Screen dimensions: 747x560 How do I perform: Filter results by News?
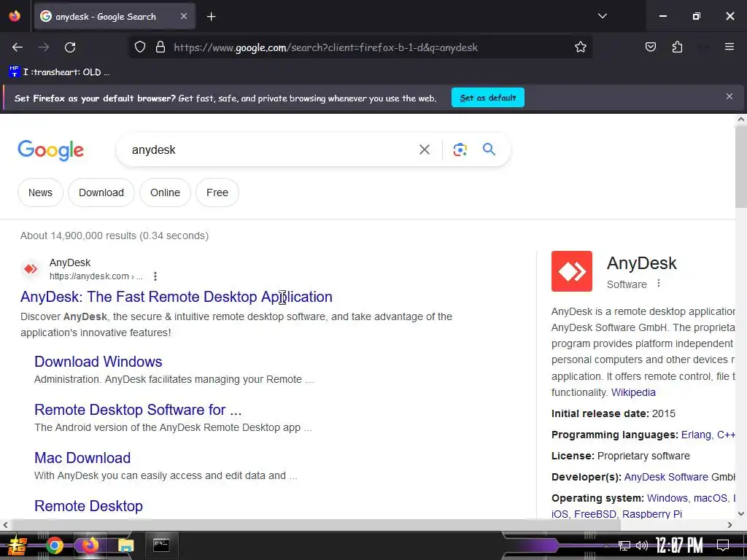pos(40,192)
